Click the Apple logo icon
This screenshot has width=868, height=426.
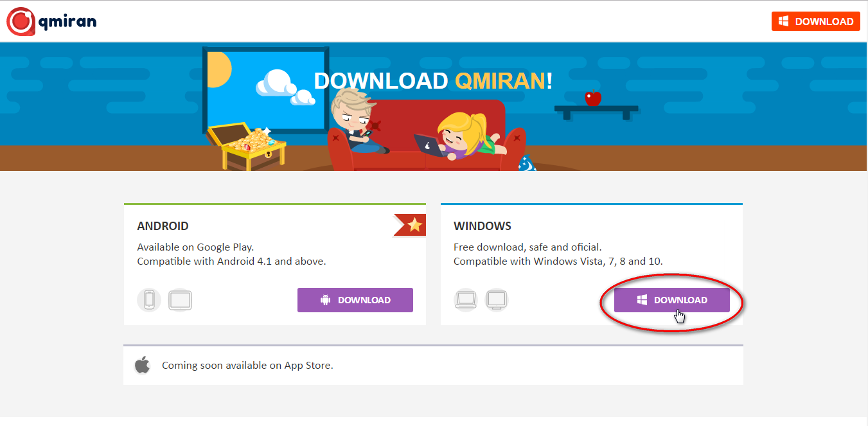(142, 365)
